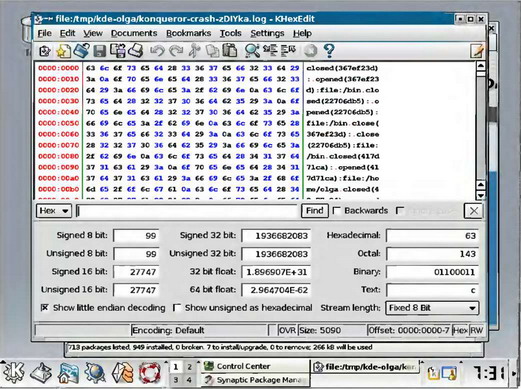Click the Find button
521x389 pixels.
pyautogui.click(x=315, y=211)
